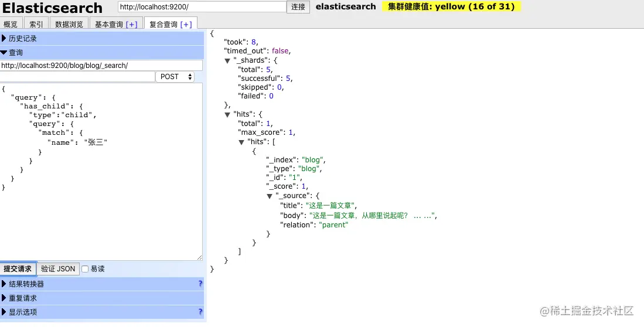Switch to the 概览 tab
Viewport: 644px width, 327px height.
click(x=11, y=24)
